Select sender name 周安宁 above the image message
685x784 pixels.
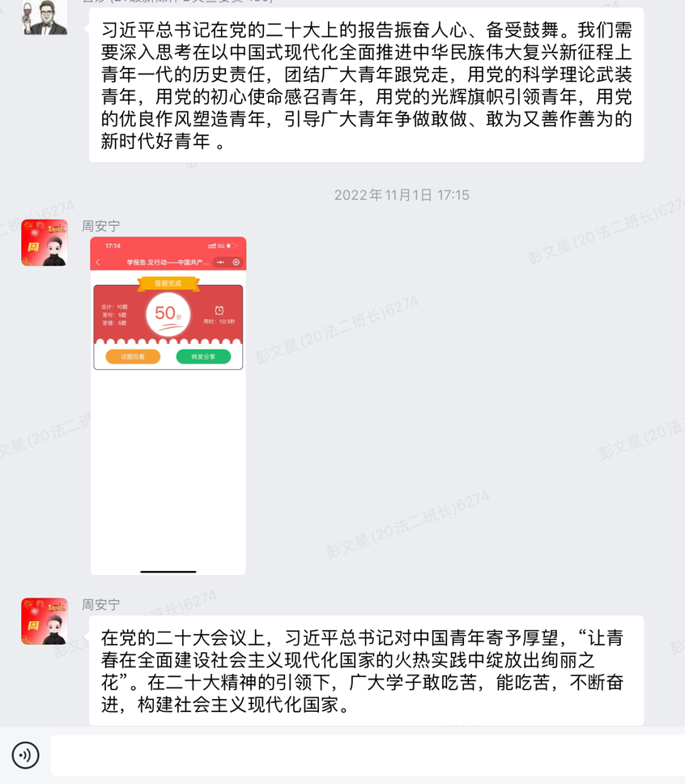point(101,226)
